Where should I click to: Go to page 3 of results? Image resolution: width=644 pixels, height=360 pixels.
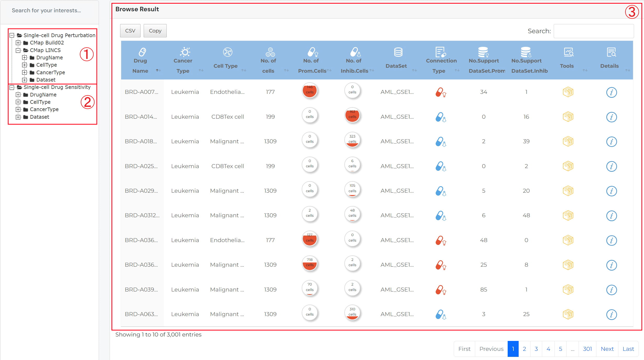(536, 349)
